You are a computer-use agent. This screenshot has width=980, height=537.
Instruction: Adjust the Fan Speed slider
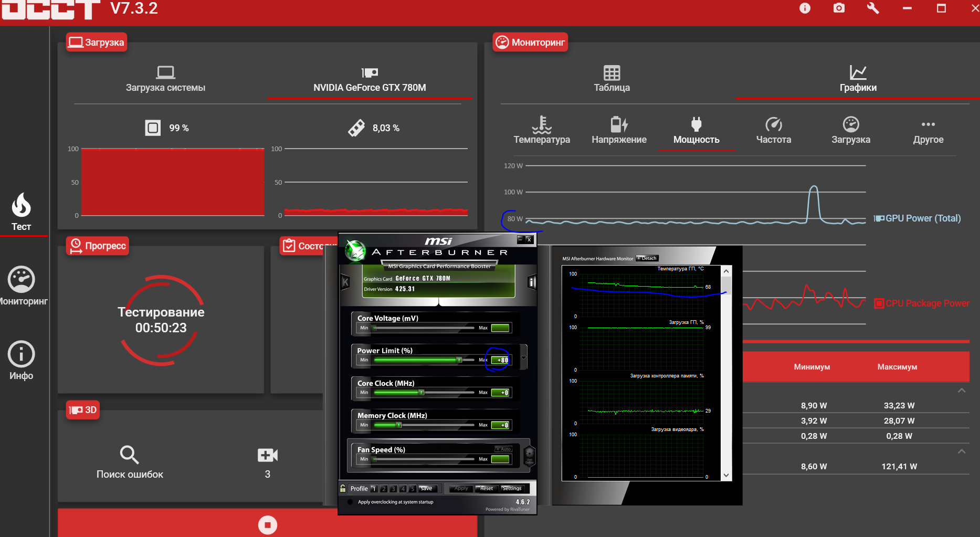pyautogui.click(x=423, y=459)
